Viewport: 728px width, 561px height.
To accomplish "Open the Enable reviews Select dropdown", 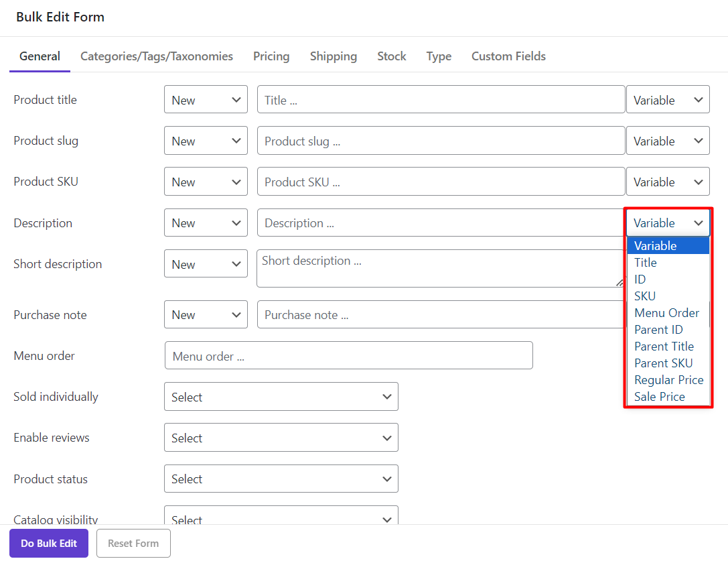I will click(x=281, y=438).
